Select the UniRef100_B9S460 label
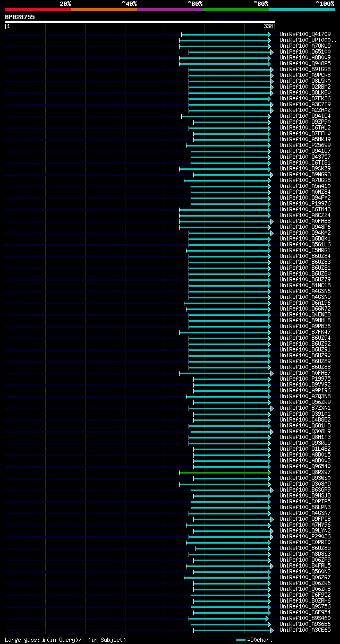Screen dimensions: 340x644 [x=305, y=619]
